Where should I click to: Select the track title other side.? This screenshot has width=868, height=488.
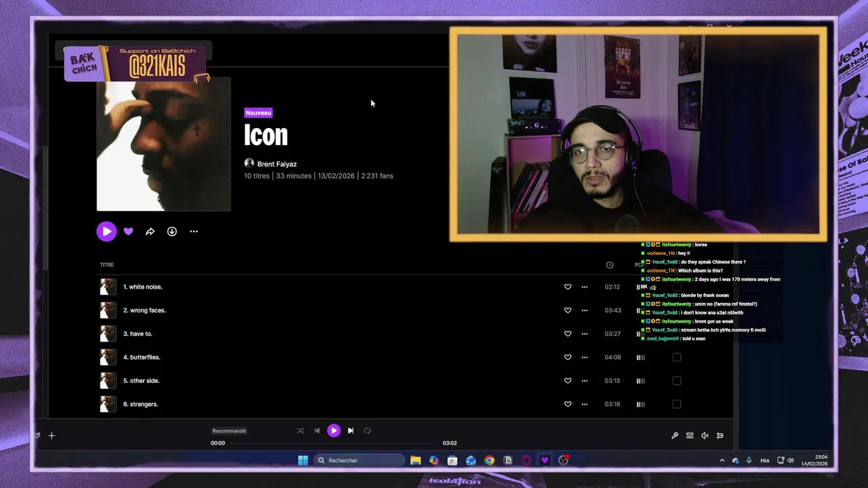click(141, 380)
